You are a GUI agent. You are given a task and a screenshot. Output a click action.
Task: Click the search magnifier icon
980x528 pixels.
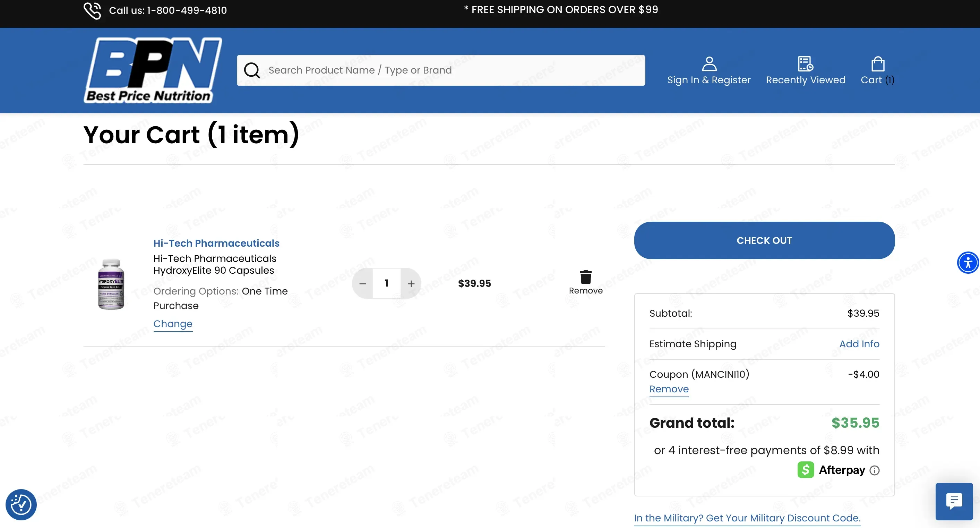pos(252,70)
